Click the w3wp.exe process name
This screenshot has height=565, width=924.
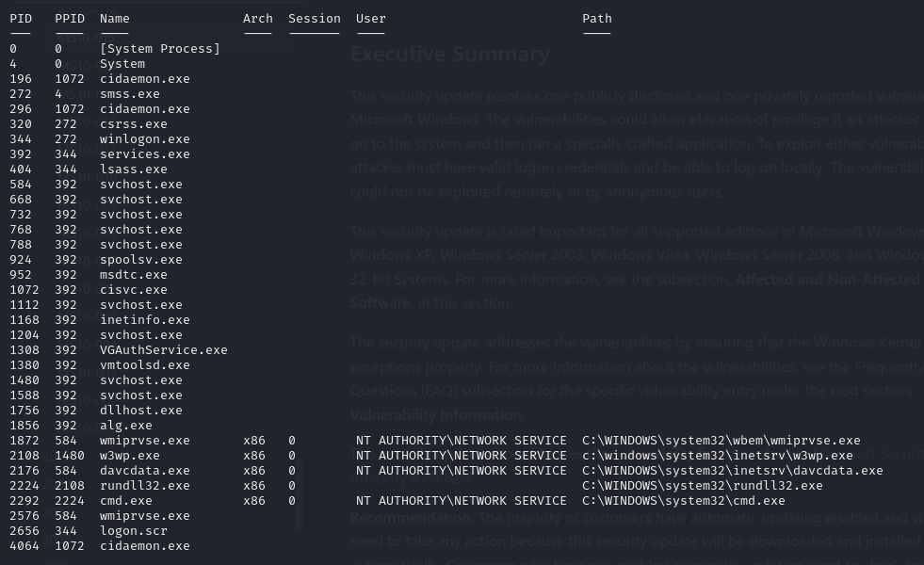(x=130, y=456)
